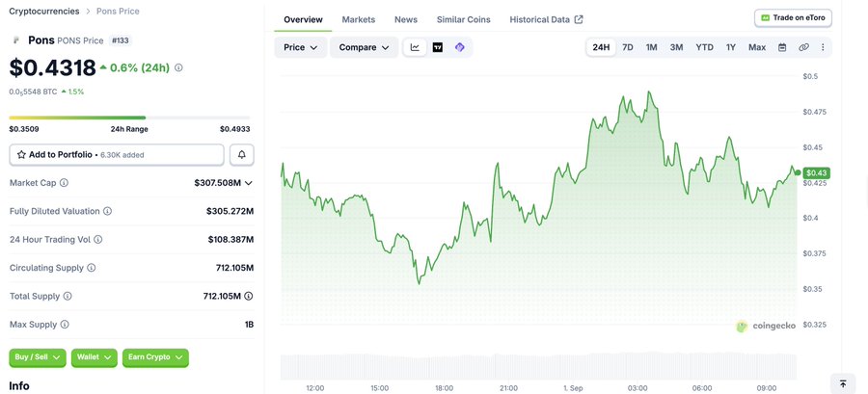This screenshot has height=394, width=868.
Task: Click the 0.055548 BTC value text
Action: pos(33,92)
